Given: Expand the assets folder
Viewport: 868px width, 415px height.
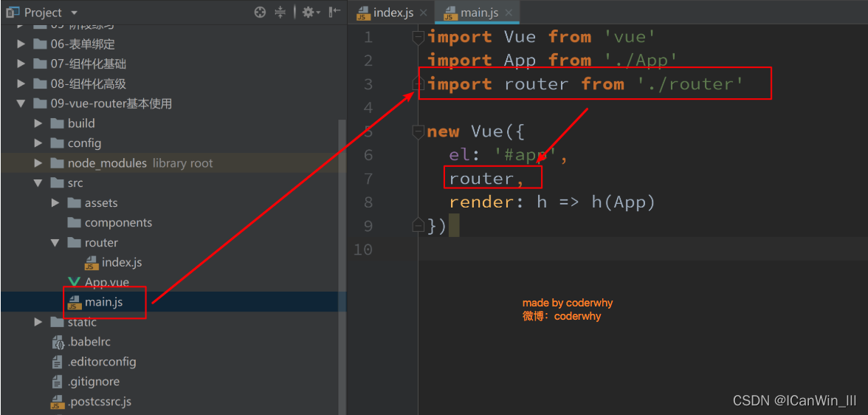Looking at the screenshot, I should [x=55, y=203].
